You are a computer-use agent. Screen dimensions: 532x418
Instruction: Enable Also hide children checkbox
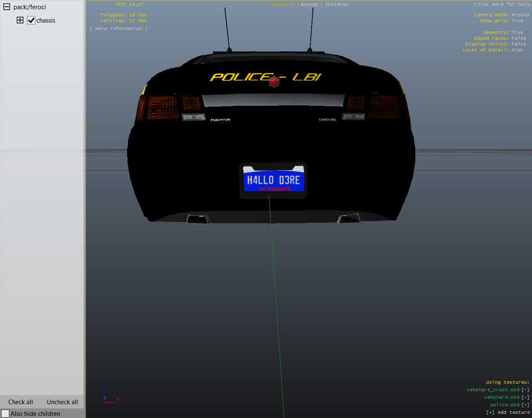pyautogui.click(x=5, y=413)
